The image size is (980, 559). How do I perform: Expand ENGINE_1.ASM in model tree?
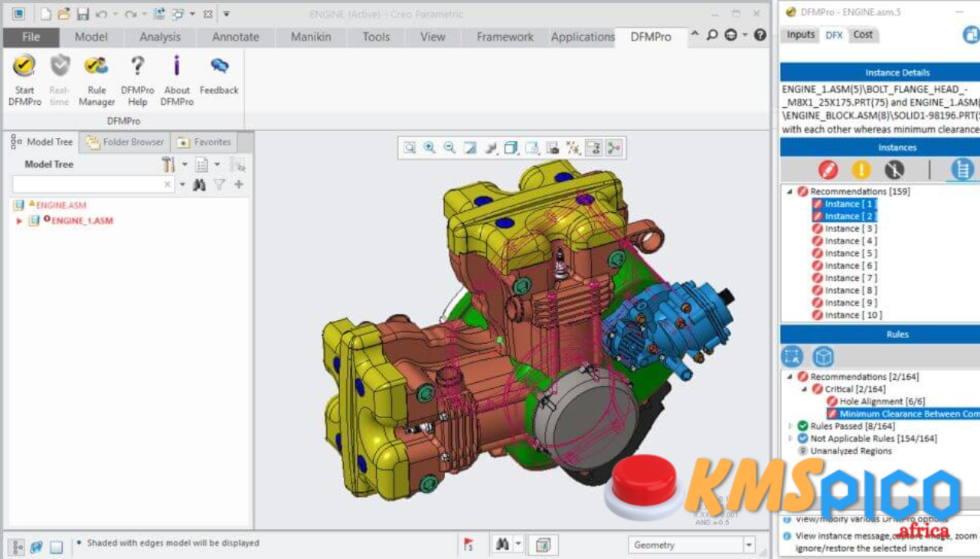tap(19, 221)
